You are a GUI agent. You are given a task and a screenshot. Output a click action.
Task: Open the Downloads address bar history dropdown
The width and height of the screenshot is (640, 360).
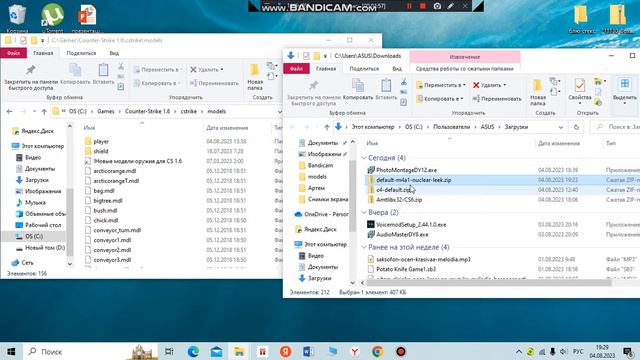click(561, 127)
